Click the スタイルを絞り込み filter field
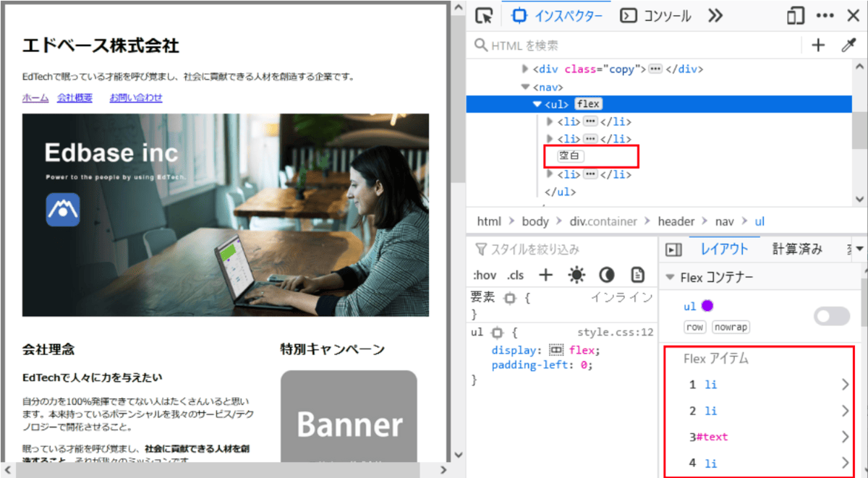This screenshot has height=478, width=868. pos(561,249)
